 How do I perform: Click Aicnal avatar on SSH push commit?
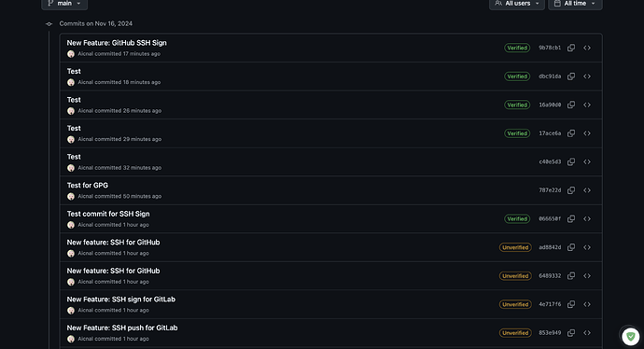(71, 339)
